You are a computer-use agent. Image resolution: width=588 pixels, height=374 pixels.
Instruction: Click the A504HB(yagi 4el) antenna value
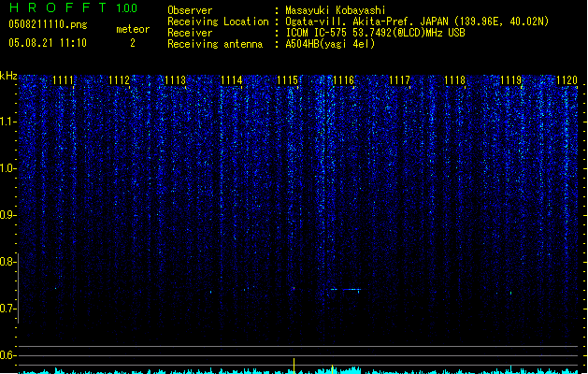tap(330, 44)
